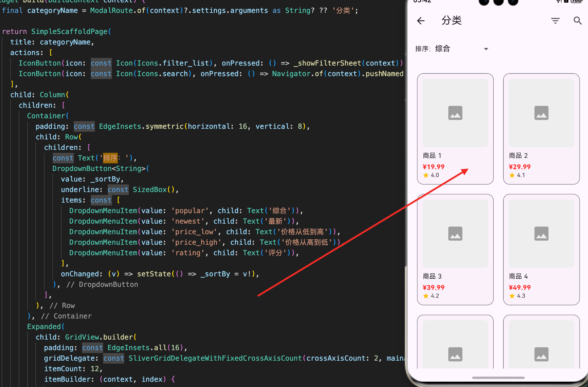Tap the back arrow in the app bar
The image size is (588, 387).
click(421, 20)
